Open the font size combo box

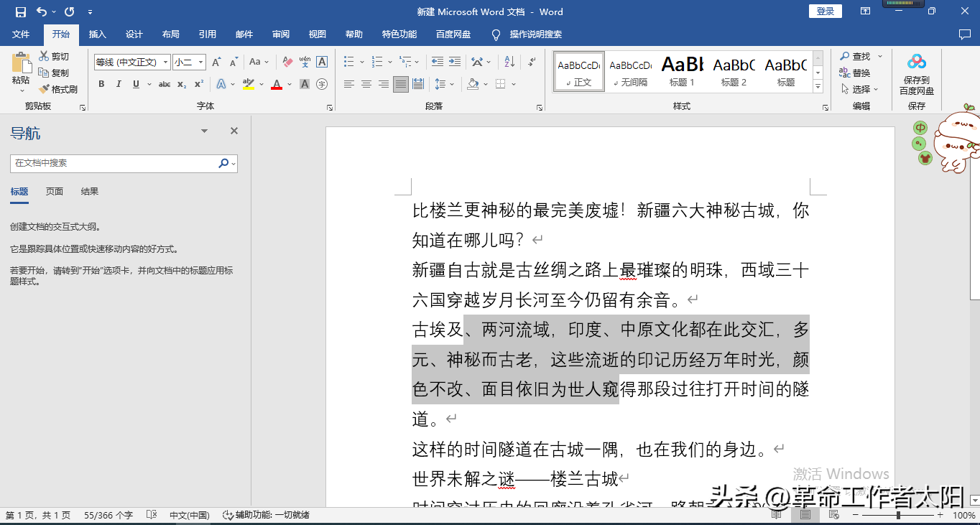point(189,62)
